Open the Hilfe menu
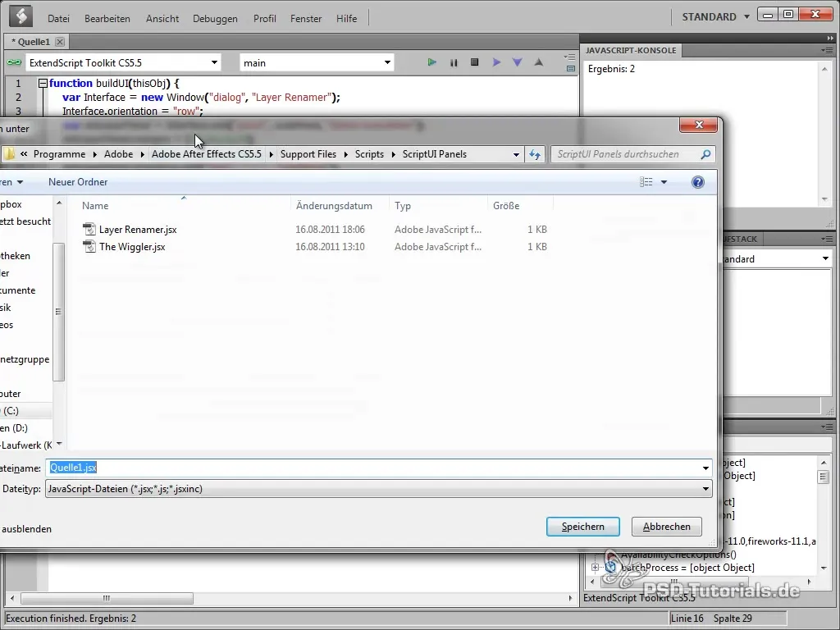This screenshot has height=630, width=840. (347, 18)
